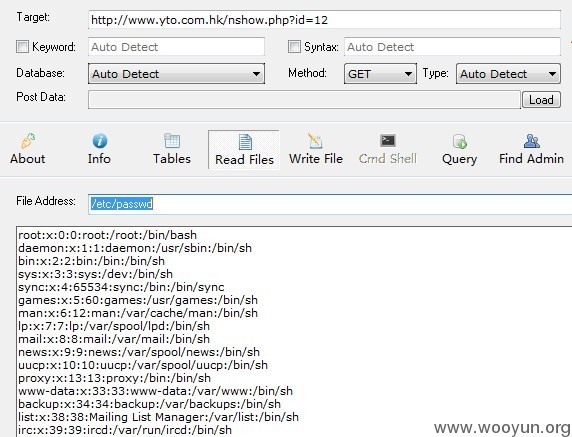
Task: Click the sys:x:3:3 line
Action: pos(96,274)
